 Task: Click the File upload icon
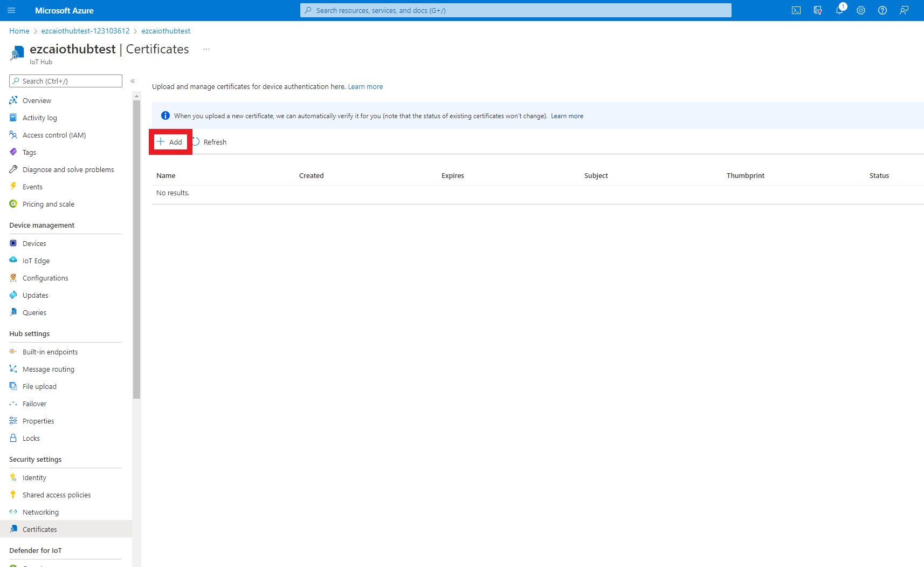(13, 386)
